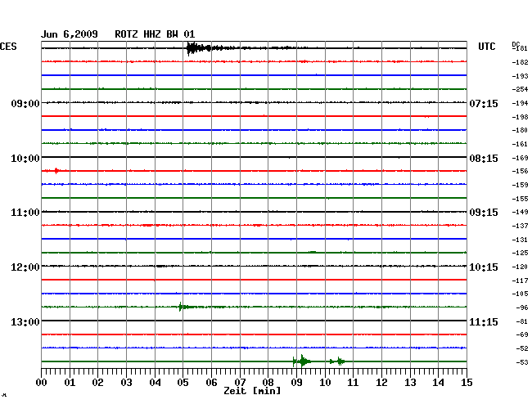Screen dimensions: 532x404
Task: Select DC offset value -81
Action: pos(522,321)
